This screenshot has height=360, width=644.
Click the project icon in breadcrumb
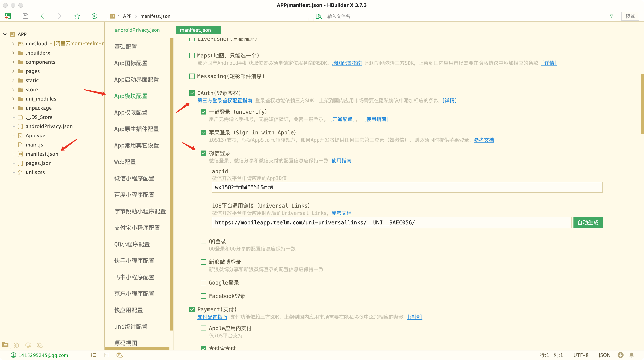(x=112, y=16)
